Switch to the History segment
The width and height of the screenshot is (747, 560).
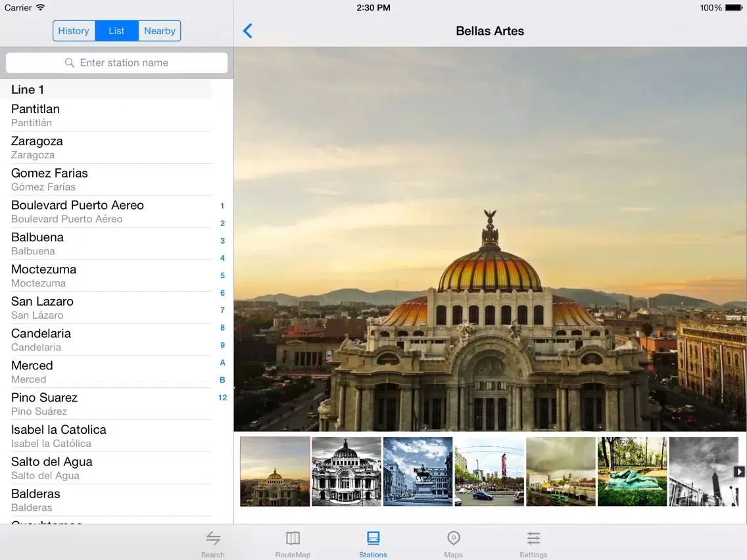point(74,31)
